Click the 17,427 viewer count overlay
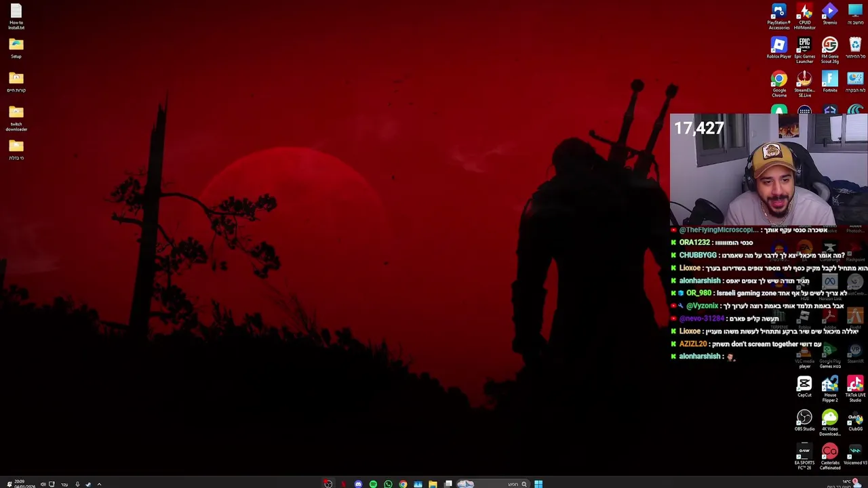The image size is (868, 488). click(699, 128)
